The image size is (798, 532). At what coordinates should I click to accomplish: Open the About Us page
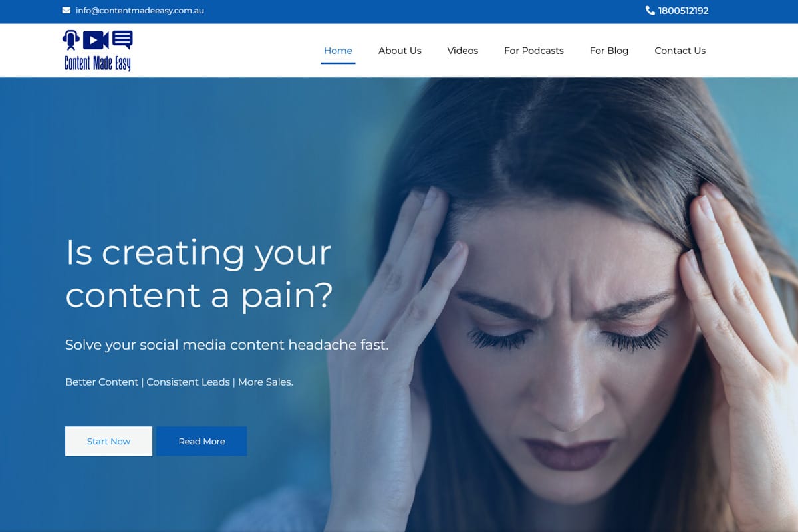pyautogui.click(x=400, y=51)
